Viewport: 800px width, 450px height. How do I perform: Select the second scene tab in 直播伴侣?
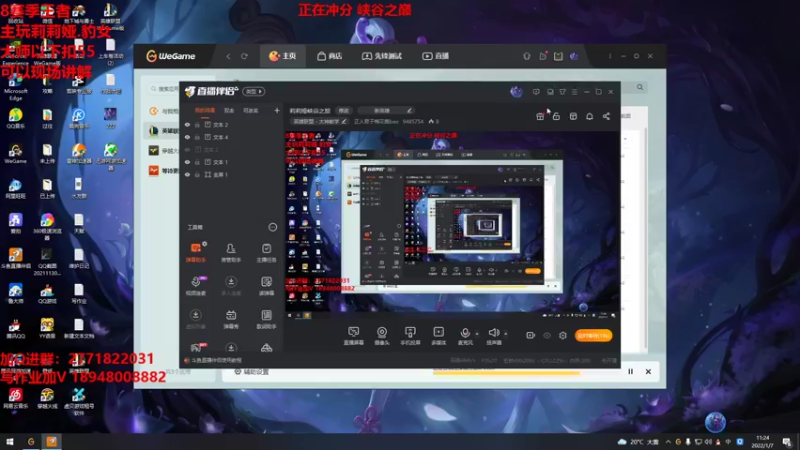click(x=229, y=110)
